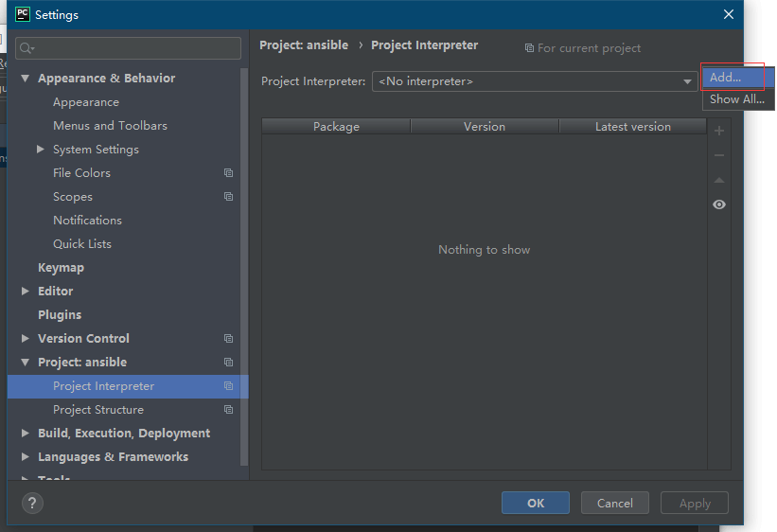Click the Latest version column header
Viewport: 777px width, 532px height.
(x=633, y=127)
